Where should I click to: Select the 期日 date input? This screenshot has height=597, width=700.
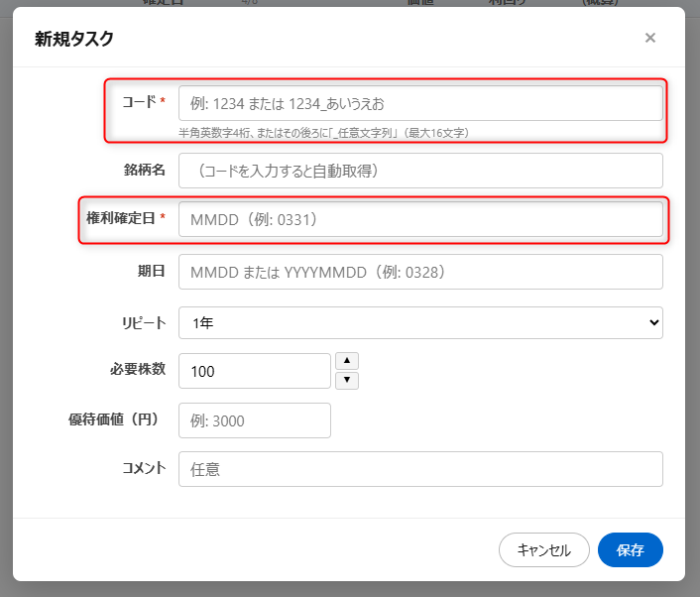tap(420, 272)
